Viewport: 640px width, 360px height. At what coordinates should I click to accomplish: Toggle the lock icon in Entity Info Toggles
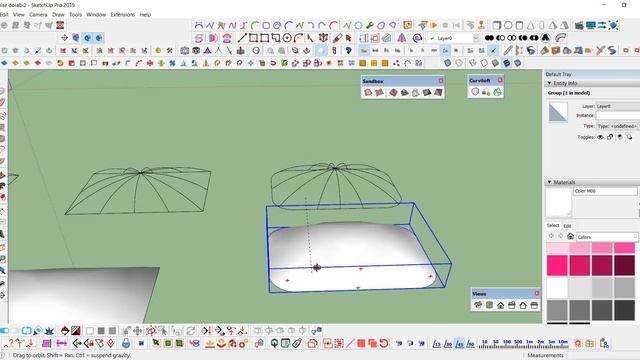pyautogui.click(x=610, y=137)
